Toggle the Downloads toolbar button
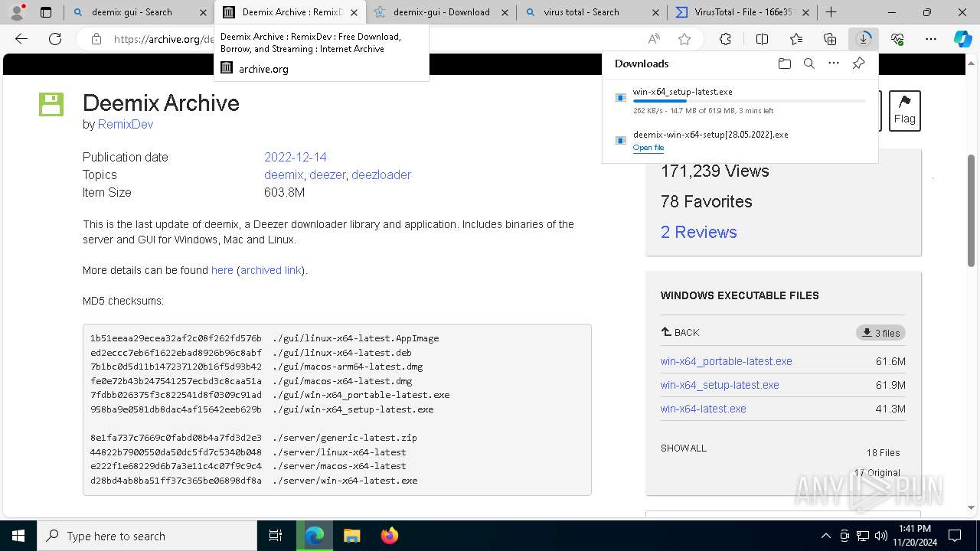The width and height of the screenshot is (980, 551). [864, 39]
